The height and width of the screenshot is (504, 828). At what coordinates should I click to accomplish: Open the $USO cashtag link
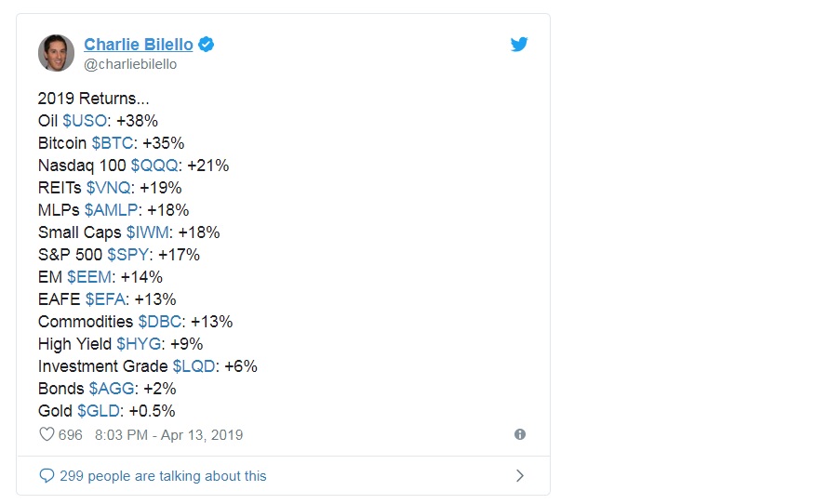coord(85,121)
